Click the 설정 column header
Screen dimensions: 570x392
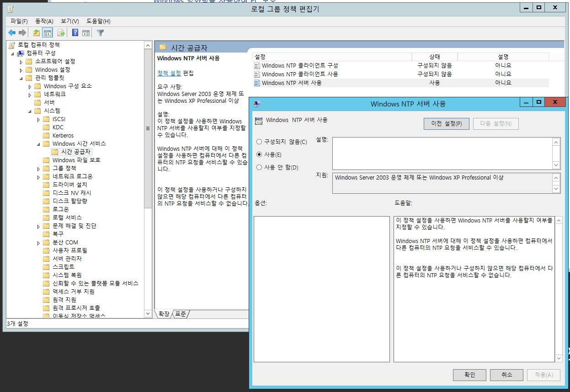331,57
